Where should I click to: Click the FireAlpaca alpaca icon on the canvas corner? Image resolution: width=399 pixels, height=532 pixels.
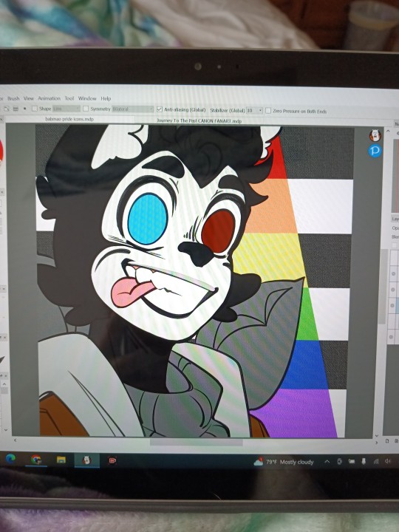pos(375,135)
